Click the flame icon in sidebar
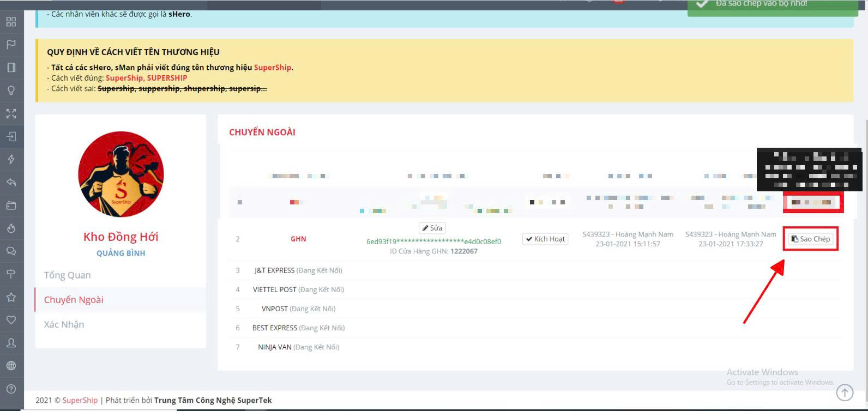Image resolution: width=868 pixels, height=411 pixels. 11,228
